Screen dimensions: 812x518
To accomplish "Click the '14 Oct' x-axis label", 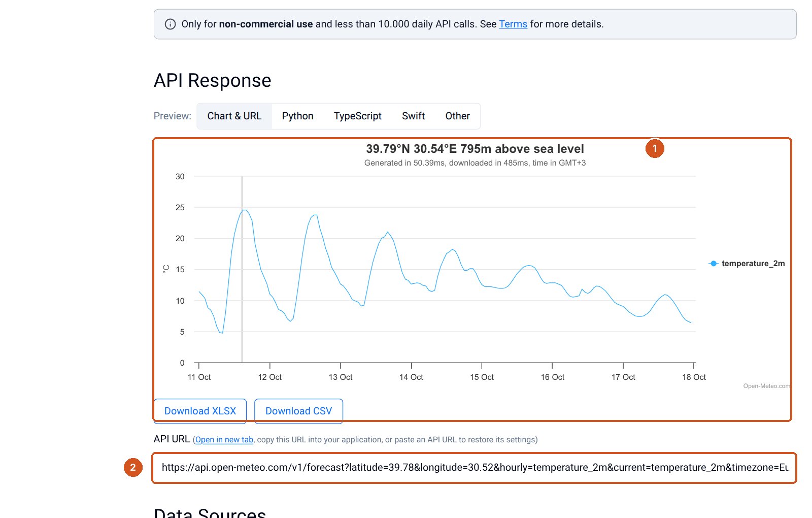I will [411, 377].
